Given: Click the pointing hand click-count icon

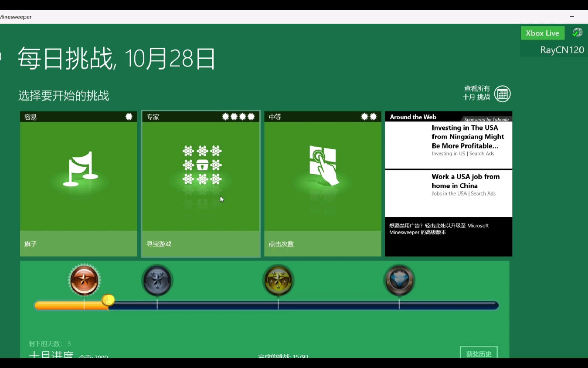Looking at the screenshot, I should pos(324,166).
